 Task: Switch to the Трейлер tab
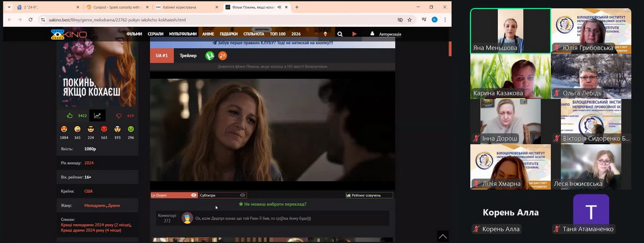coord(188,56)
